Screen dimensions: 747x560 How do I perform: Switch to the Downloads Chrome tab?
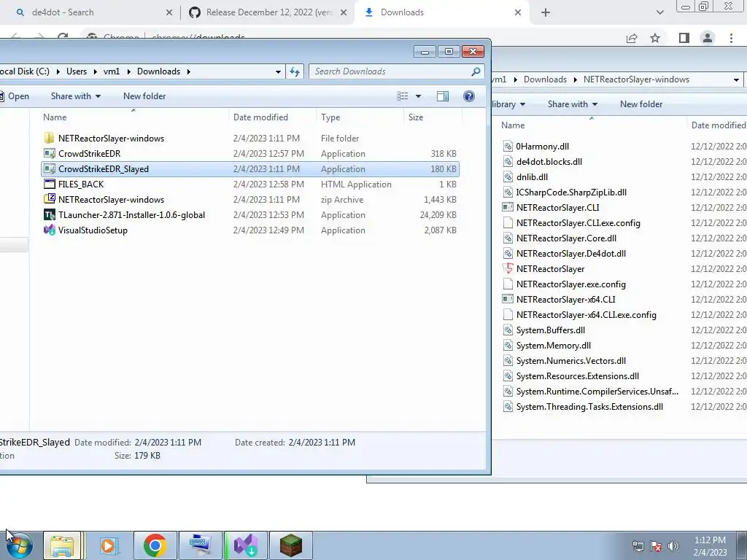(441, 12)
